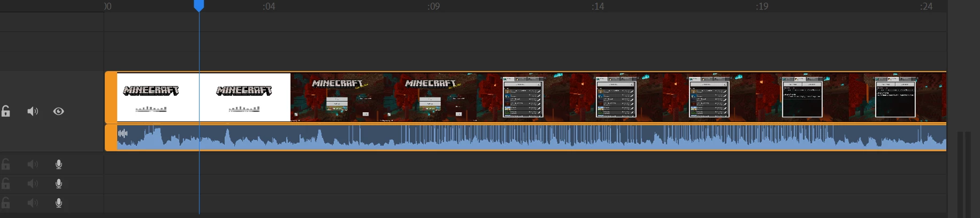Click the microphone on the first audio track
980x218 pixels.
(59, 164)
